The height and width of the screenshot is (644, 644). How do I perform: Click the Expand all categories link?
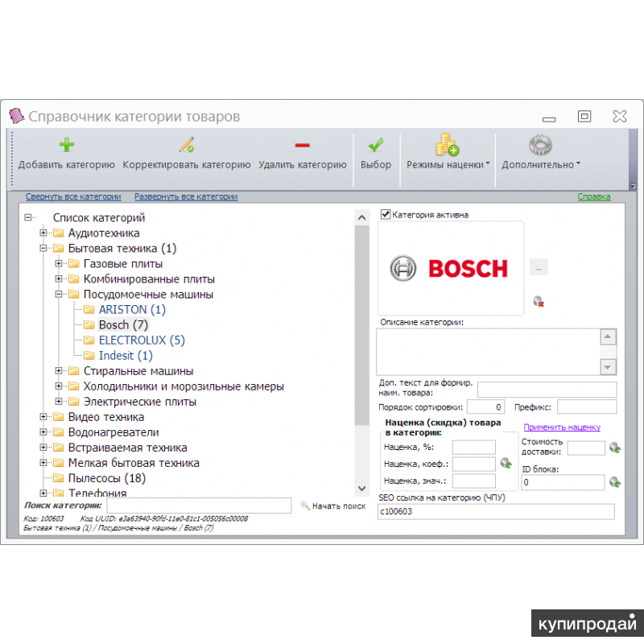(186, 196)
